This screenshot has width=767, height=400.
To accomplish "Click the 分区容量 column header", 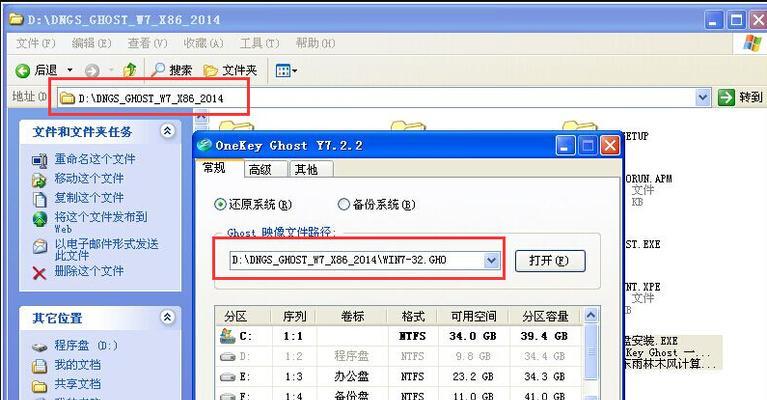I will tap(545, 317).
